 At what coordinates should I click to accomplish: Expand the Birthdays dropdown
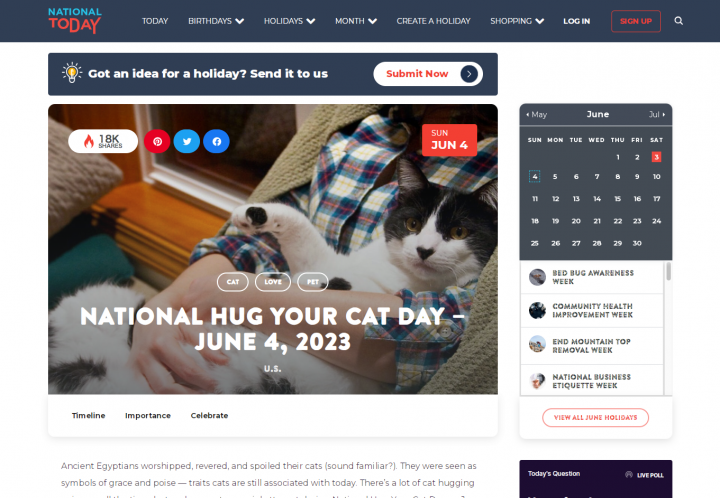pyautogui.click(x=216, y=21)
